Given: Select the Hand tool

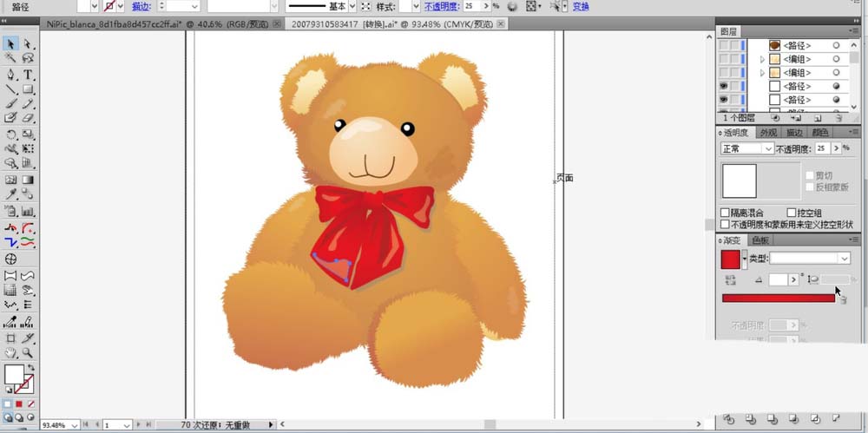Looking at the screenshot, I should click(11, 353).
